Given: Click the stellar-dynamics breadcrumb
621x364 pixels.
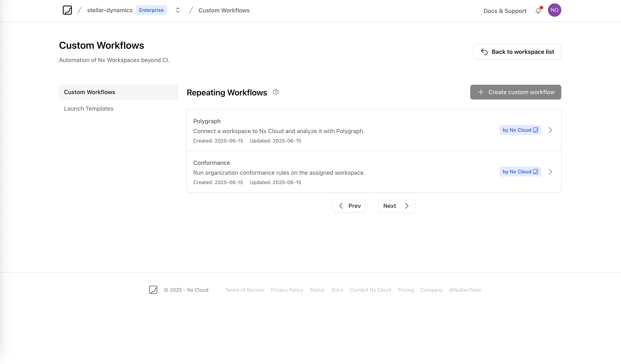Looking at the screenshot, I should coord(110,10).
